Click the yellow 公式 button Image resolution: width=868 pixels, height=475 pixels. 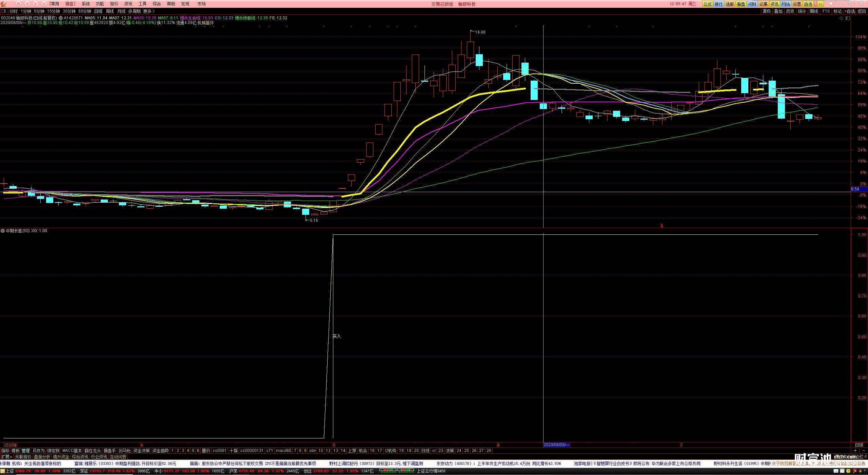pyautogui.click(x=707, y=4)
